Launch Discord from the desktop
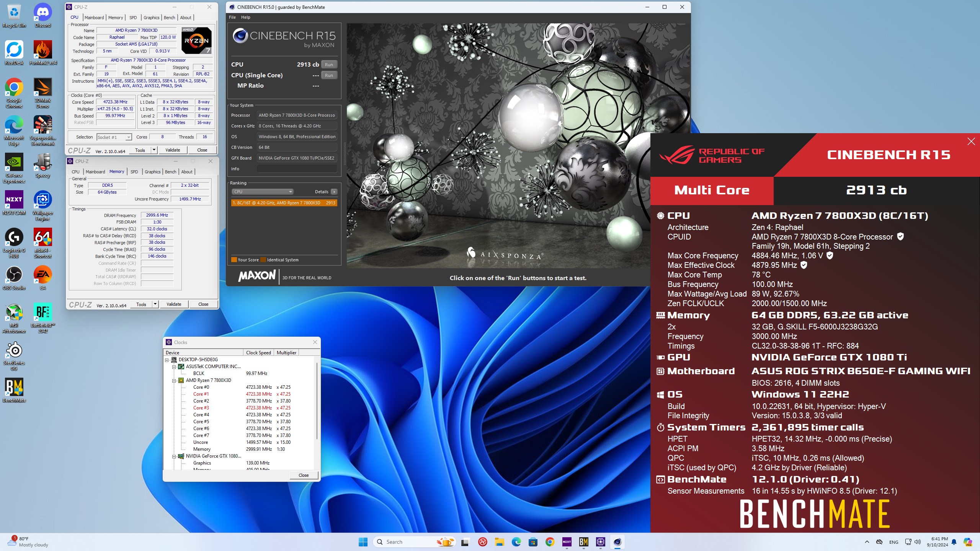The height and width of the screenshot is (551, 980). pos(43,15)
